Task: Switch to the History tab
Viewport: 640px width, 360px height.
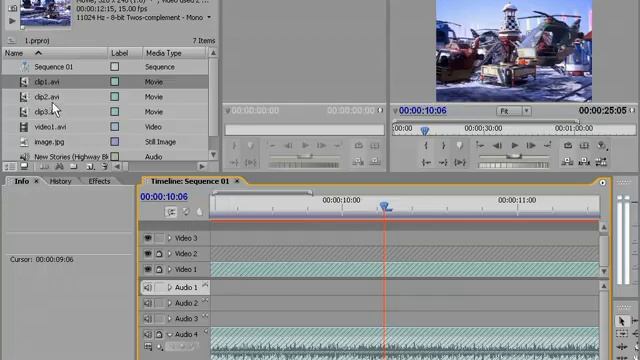Action: point(60,181)
